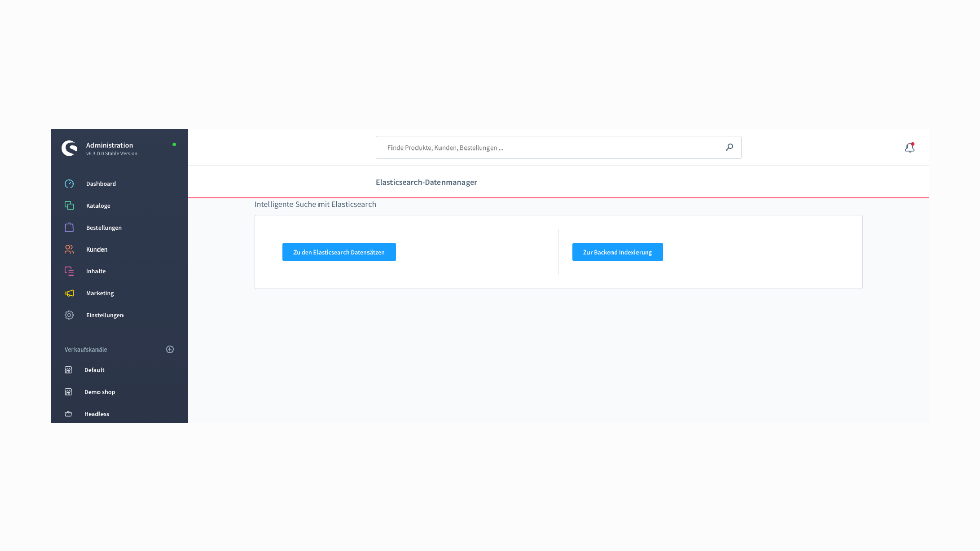Add a sales channel with the plus icon
The width and height of the screenshot is (980, 551).
(x=170, y=349)
